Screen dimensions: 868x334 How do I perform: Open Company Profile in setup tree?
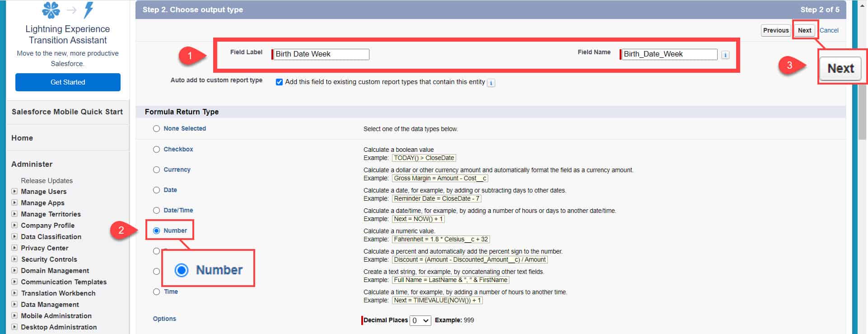click(47, 226)
